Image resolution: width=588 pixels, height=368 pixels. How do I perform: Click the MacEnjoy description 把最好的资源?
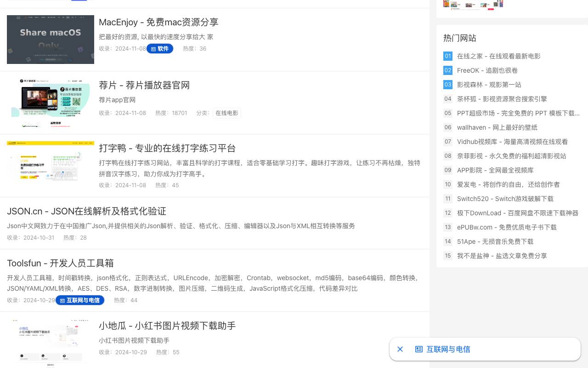click(156, 37)
